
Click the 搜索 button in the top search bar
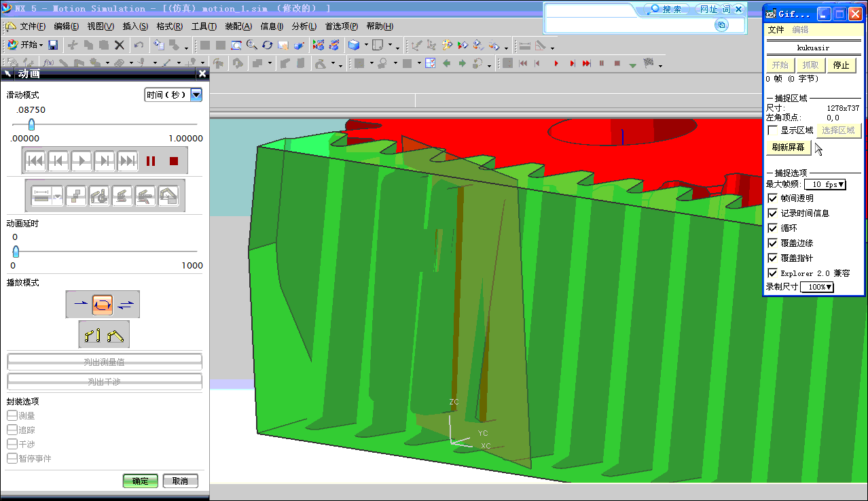click(x=666, y=10)
